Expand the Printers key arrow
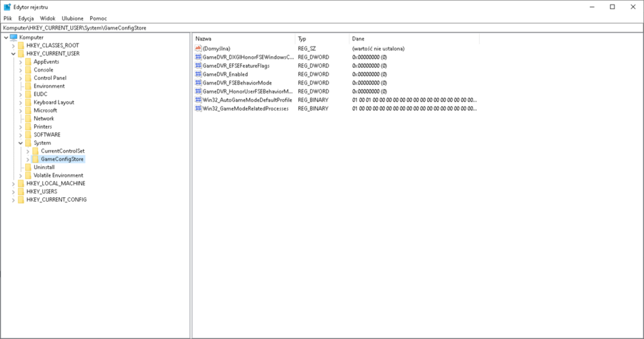 pos(21,127)
